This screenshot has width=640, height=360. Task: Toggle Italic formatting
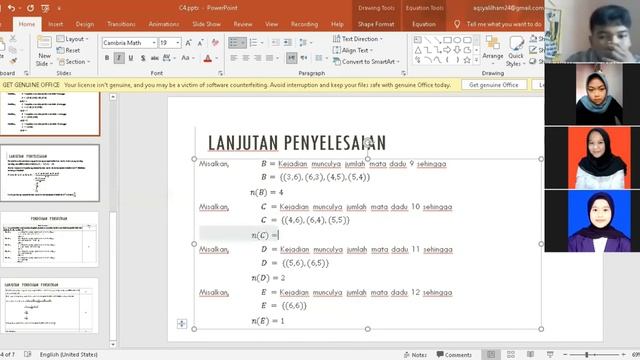pos(119,58)
